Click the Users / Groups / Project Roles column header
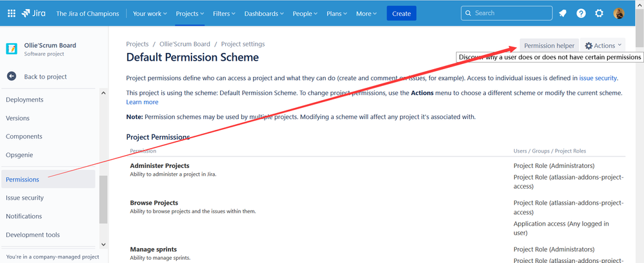Image resolution: width=644 pixels, height=263 pixels. [x=550, y=151]
